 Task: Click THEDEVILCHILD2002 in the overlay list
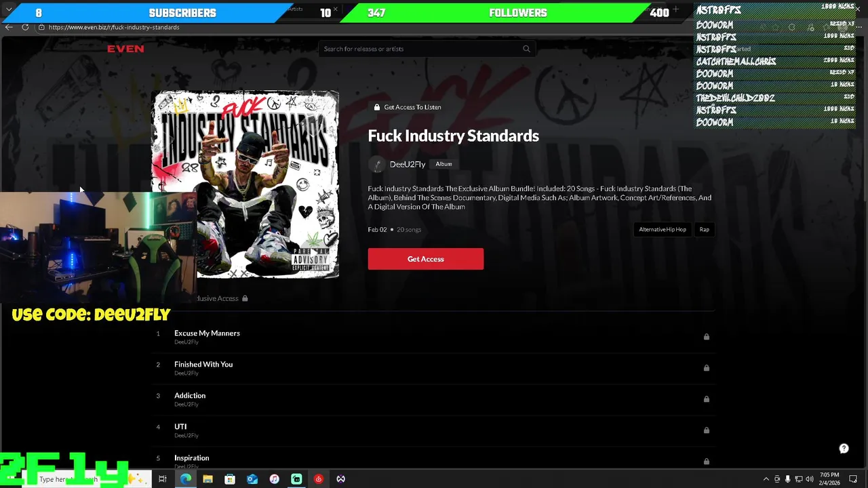coord(735,98)
